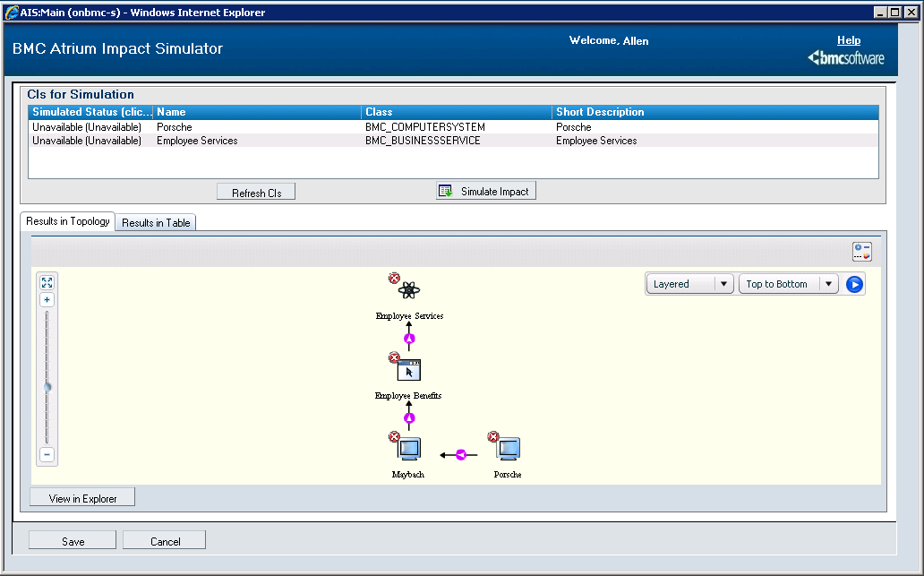Click the red X badge on Employee Benefits
This screenshot has width=924, height=576.
394,357
